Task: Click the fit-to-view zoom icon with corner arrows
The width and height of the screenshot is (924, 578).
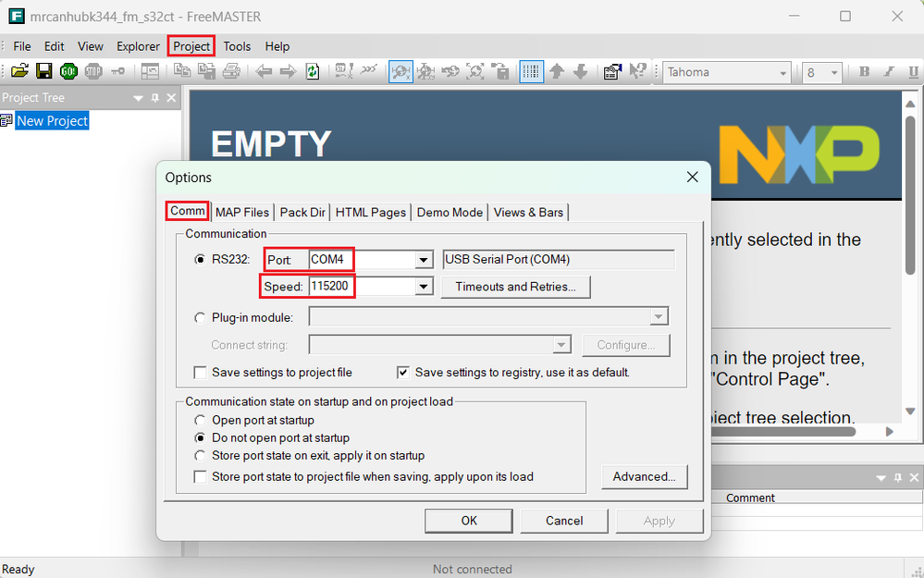Action: pyautogui.click(x=475, y=71)
